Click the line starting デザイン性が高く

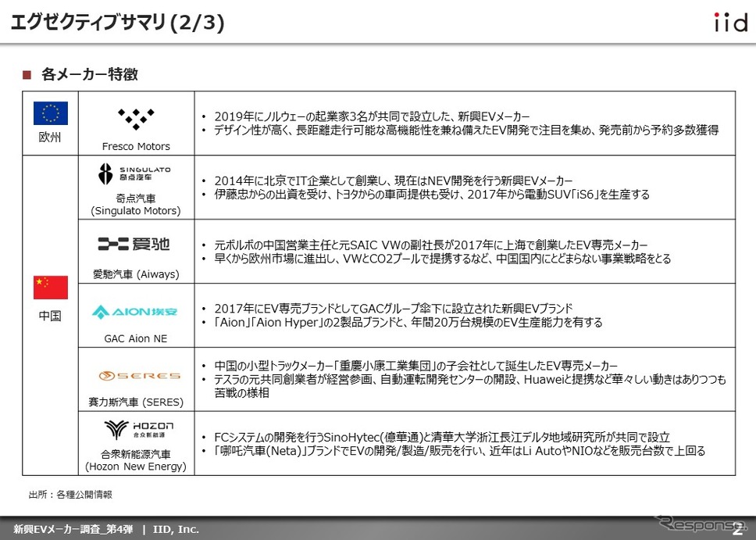tap(466, 130)
